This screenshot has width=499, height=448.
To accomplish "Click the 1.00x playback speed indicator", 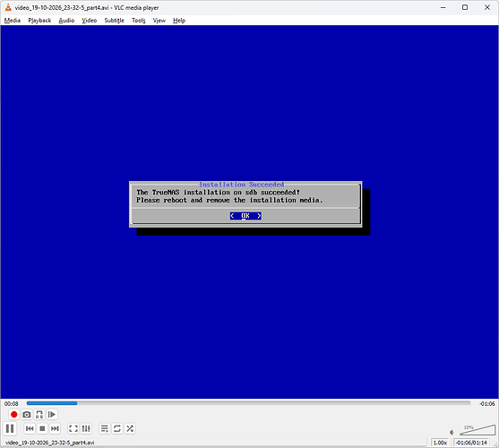I will click(x=440, y=443).
